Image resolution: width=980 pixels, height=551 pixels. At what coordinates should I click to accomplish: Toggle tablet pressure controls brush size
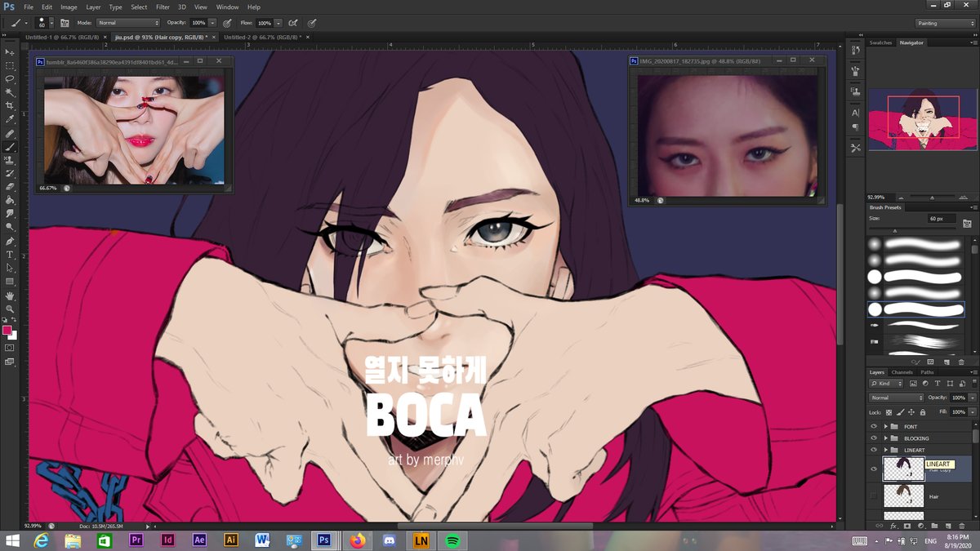pyautogui.click(x=311, y=23)
